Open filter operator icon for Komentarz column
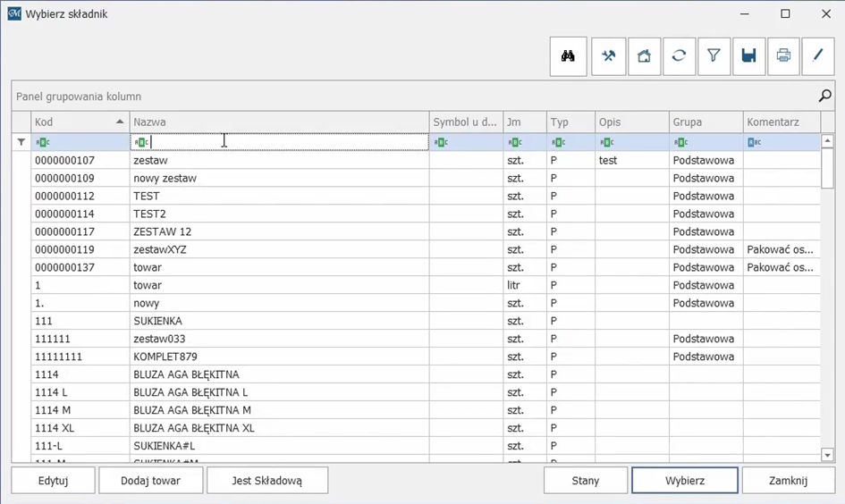 coord(754,142)
